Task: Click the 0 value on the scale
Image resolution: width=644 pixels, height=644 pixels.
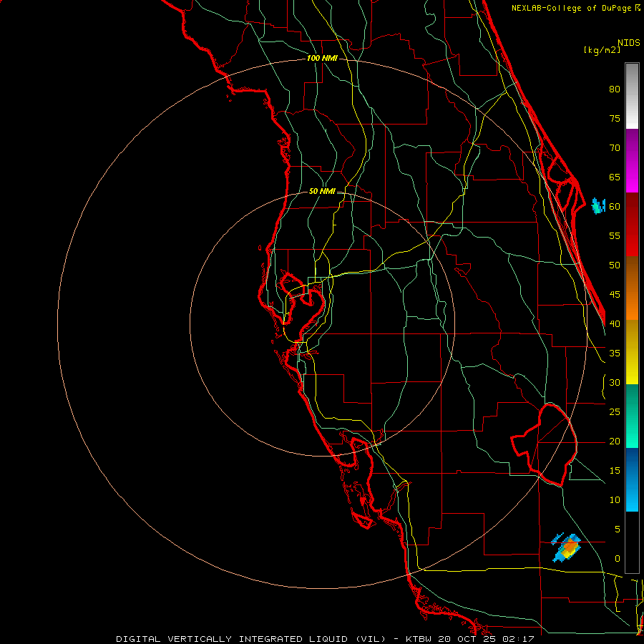Action: click(618, 559)
